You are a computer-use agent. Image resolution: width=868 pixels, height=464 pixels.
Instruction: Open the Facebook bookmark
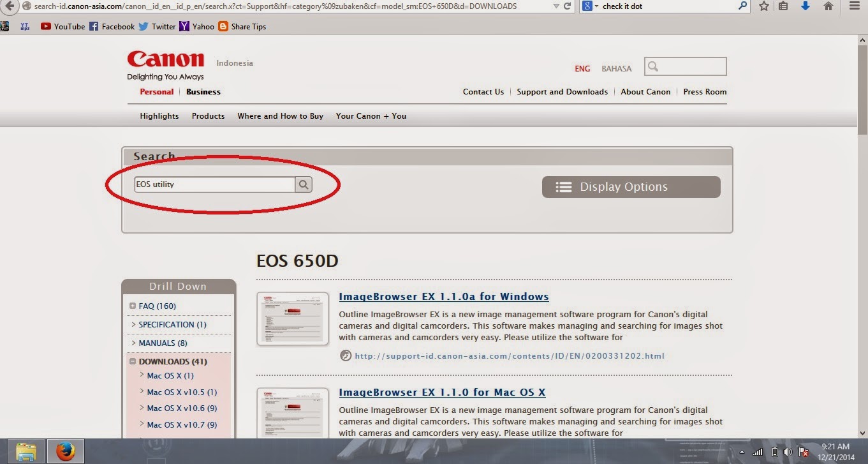[112, 27]
